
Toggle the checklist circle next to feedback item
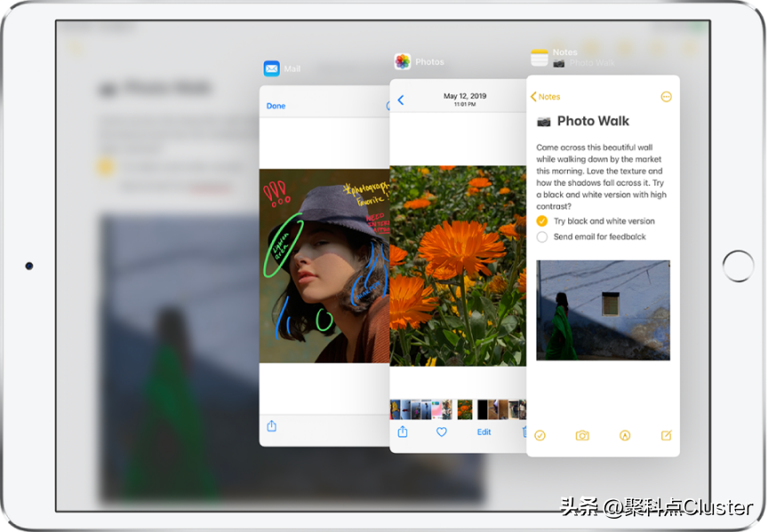[540, 237]
